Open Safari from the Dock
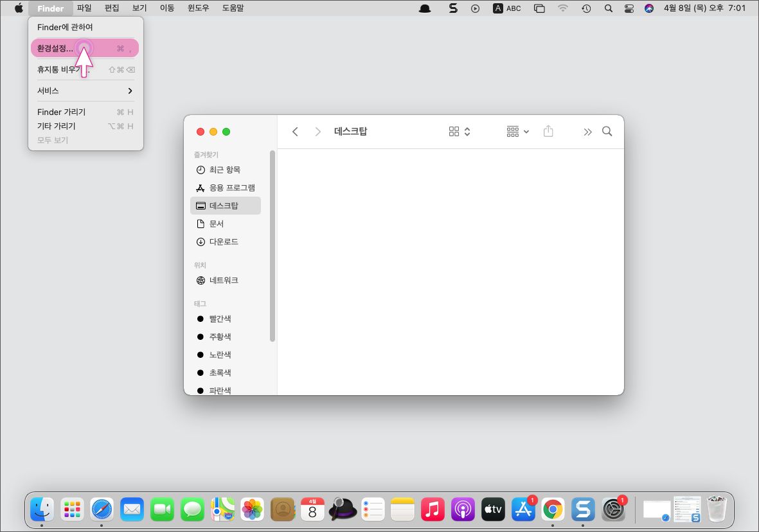 tap(102, 509)
